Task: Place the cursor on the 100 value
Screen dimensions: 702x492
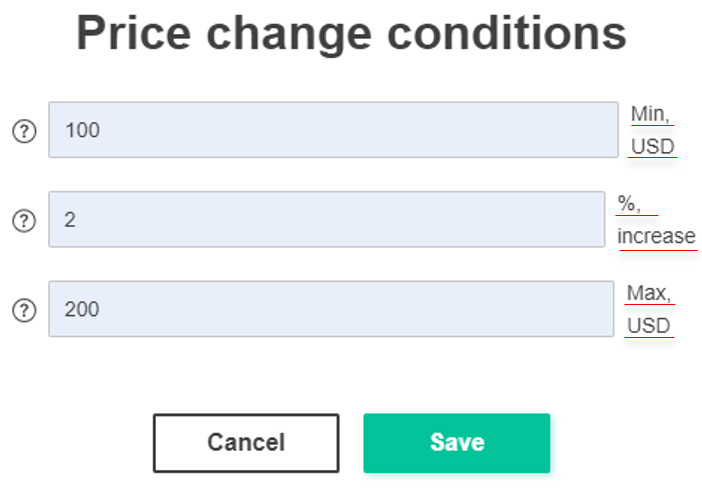Action: [82, 130]
